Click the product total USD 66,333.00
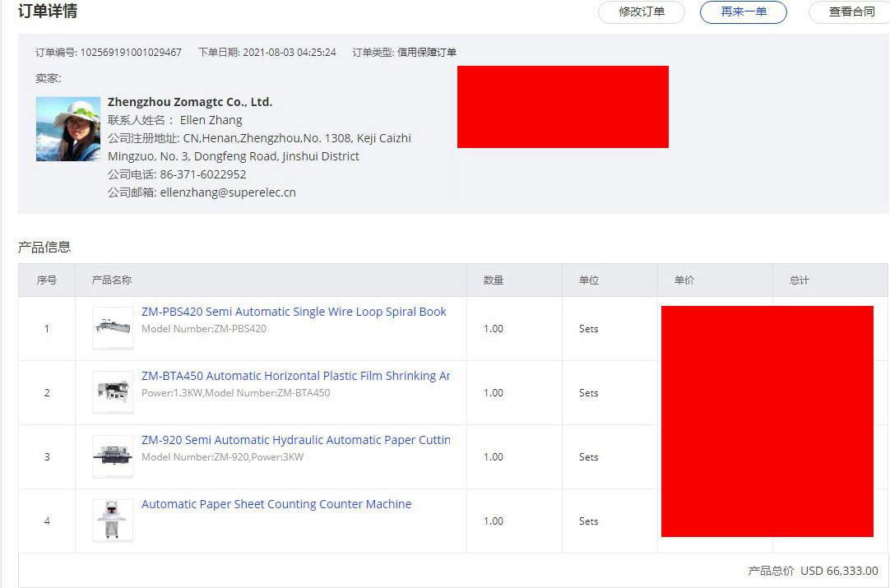890x588 pixels. click(x=839, y=571)
